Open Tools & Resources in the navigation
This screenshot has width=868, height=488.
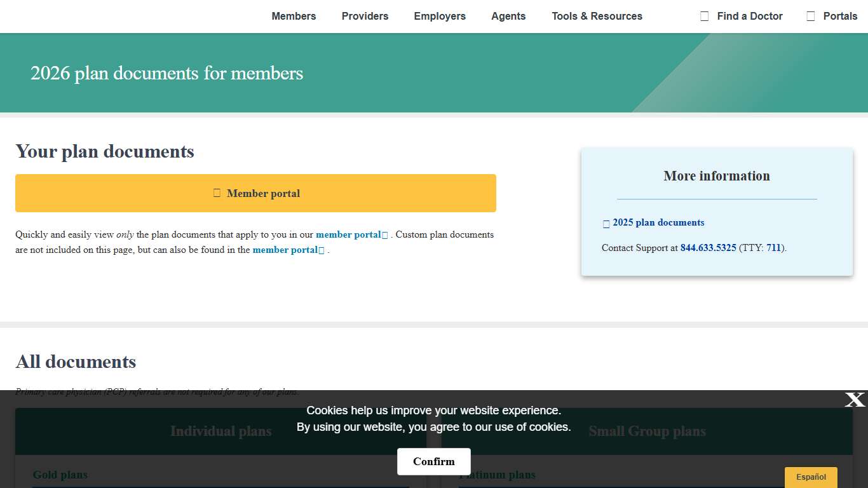tap(597, 17)
